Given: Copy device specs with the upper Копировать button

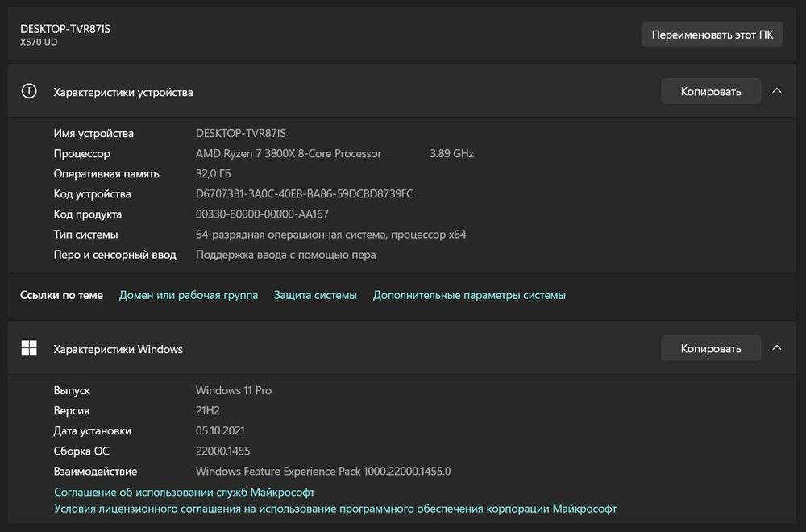Looking at the screenshot, I should tap(710, 91).
